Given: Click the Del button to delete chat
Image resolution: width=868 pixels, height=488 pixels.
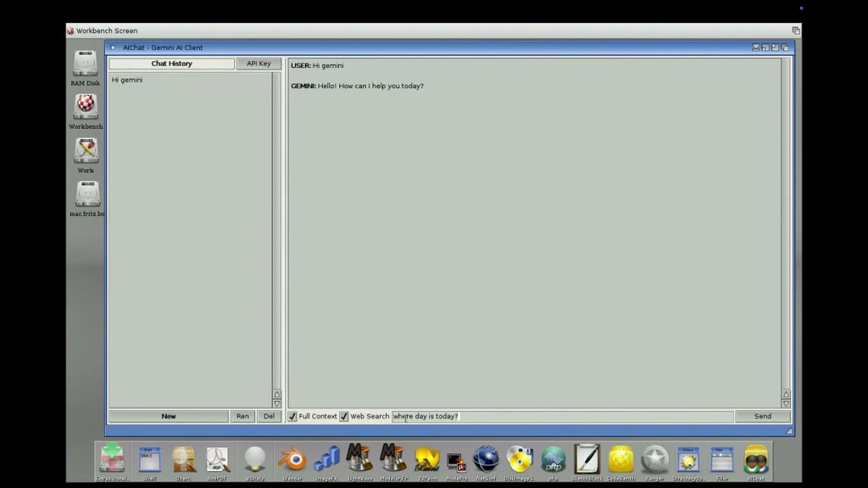Looking at the screenshot, I should (x=269, y=416).
